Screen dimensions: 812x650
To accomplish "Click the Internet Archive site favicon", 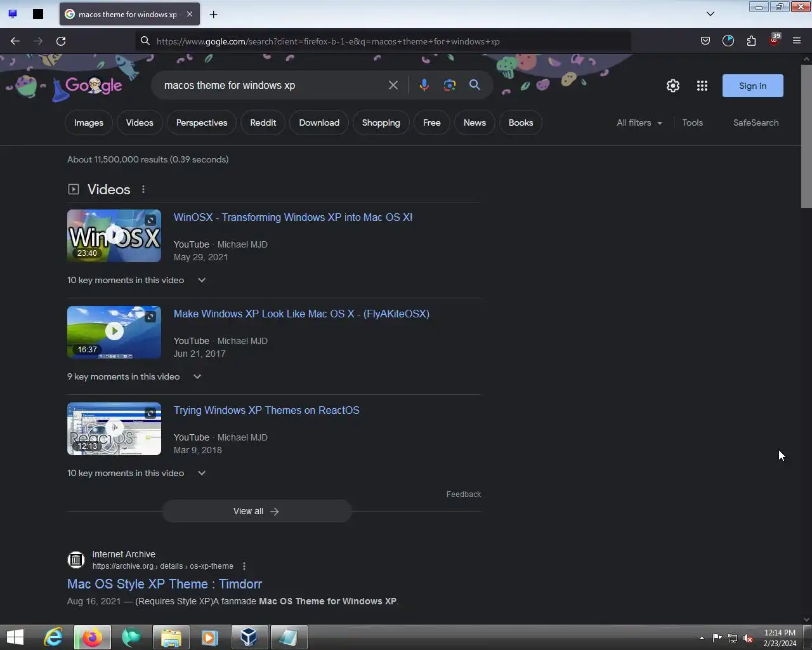I will (x=76, y=560).
